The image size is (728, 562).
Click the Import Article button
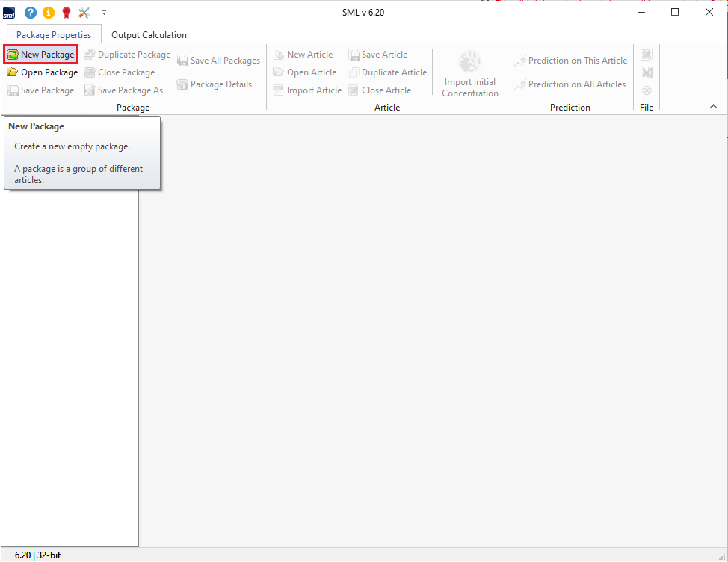[307, 90]
